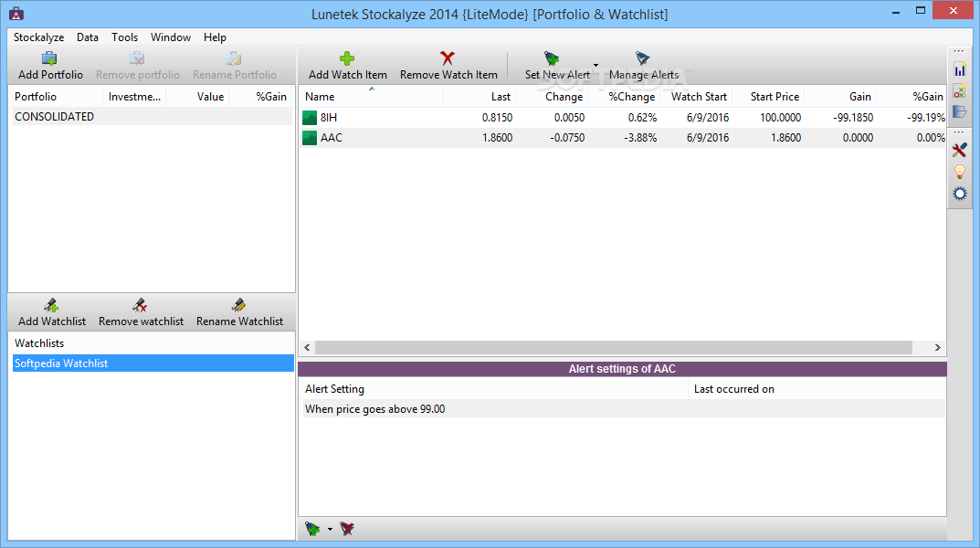Sort by the Start Price column header
The height and width of the screenshot is (548, 980).
(x=768, y=97)
